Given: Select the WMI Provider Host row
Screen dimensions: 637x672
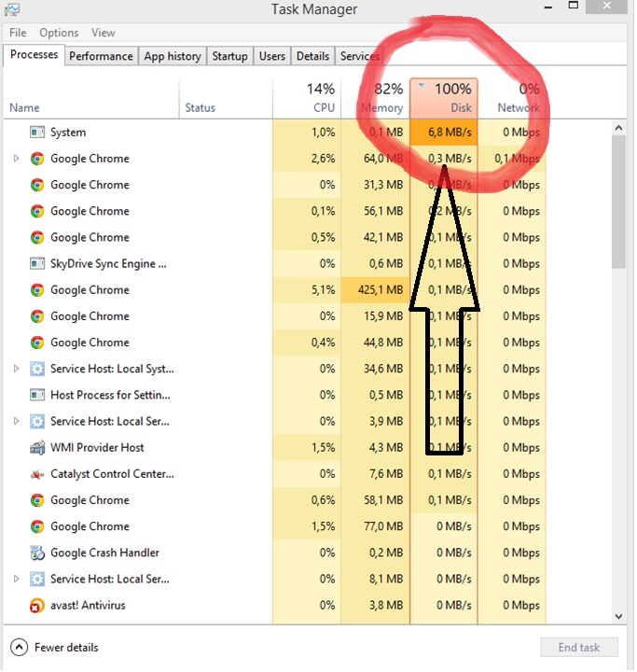Looking at the screenshot, I should point(274,447).
